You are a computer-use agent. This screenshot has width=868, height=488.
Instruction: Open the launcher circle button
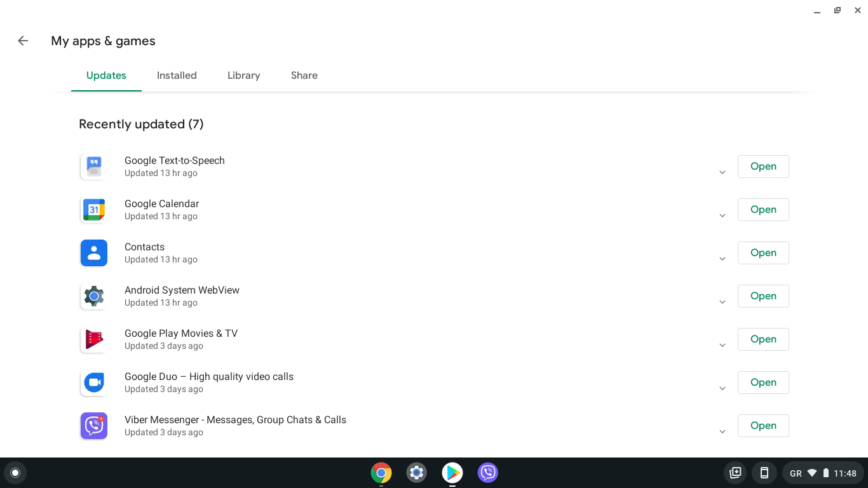click(x=15, y=473)
